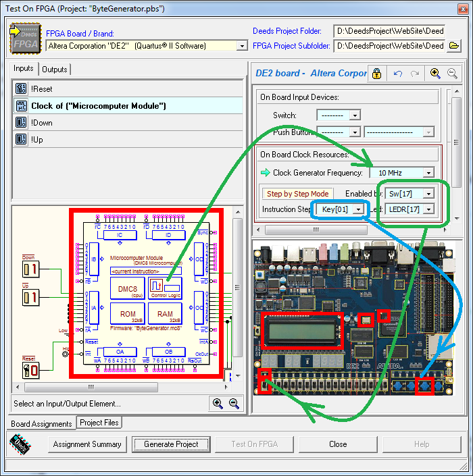The width and height of the screenshot is (473, 476).
Task: Click the DMC8 cpu block
Action: 128,288
